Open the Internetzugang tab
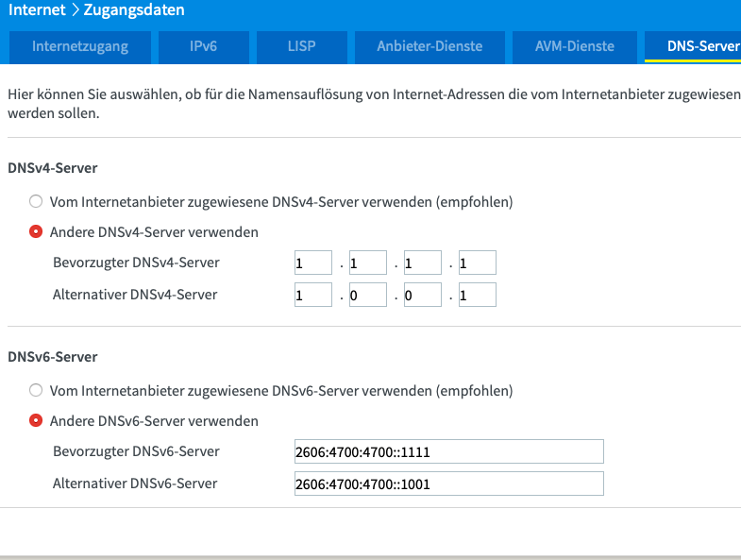This screenshot has width=741, height=560. 80,47
